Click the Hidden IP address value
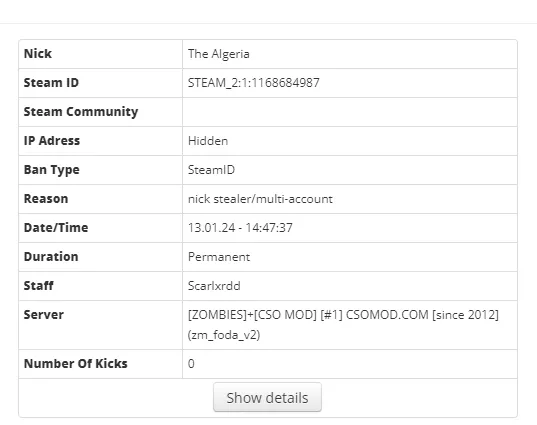Image resolution: width=537 pixels, height=425 pixels. coord(208,141)
